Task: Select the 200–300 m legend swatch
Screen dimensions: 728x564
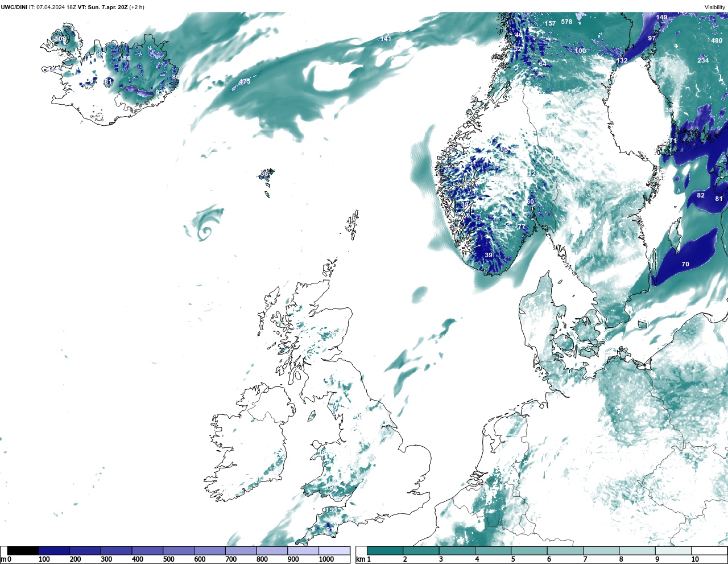Action: point(85,550)
